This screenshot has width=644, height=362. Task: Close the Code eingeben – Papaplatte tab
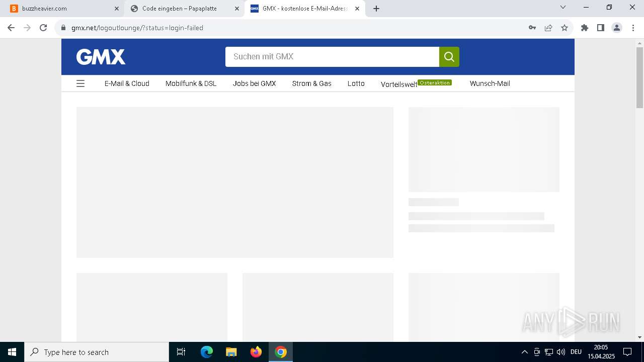tap(237, 9)
